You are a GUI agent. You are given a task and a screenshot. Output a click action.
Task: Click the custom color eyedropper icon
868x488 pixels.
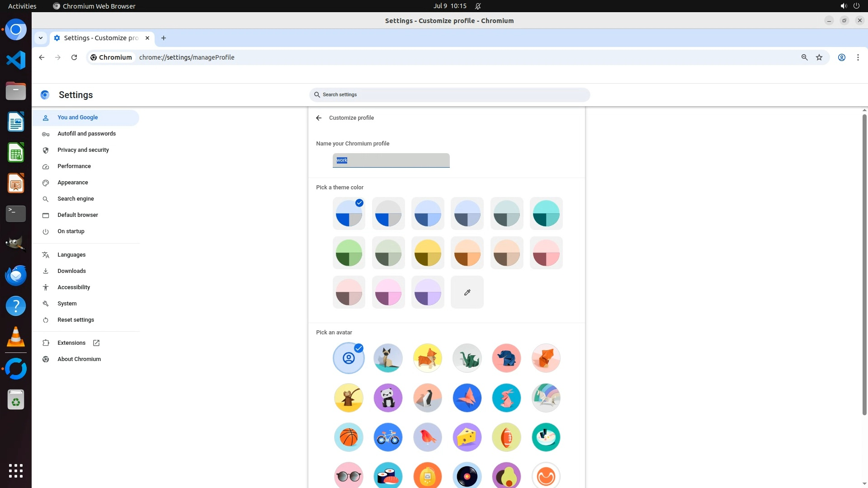(x=467, y=292)
